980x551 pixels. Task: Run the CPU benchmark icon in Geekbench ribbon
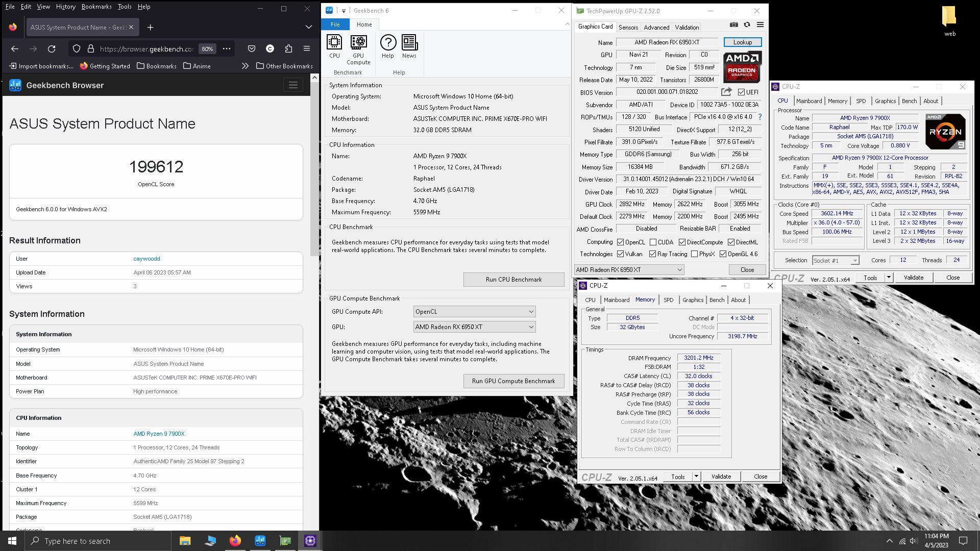334,47
